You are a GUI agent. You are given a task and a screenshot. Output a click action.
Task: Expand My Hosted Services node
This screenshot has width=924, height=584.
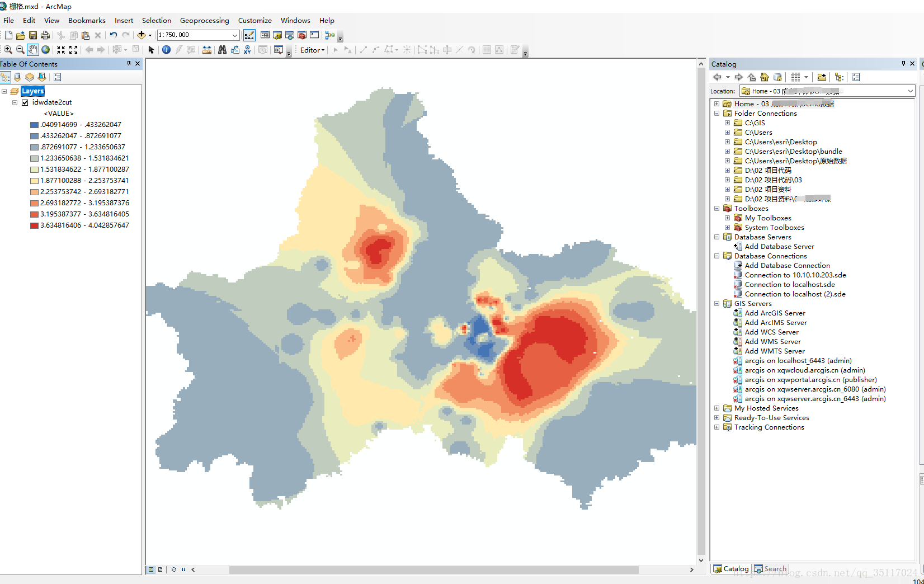tap(716, 408)
